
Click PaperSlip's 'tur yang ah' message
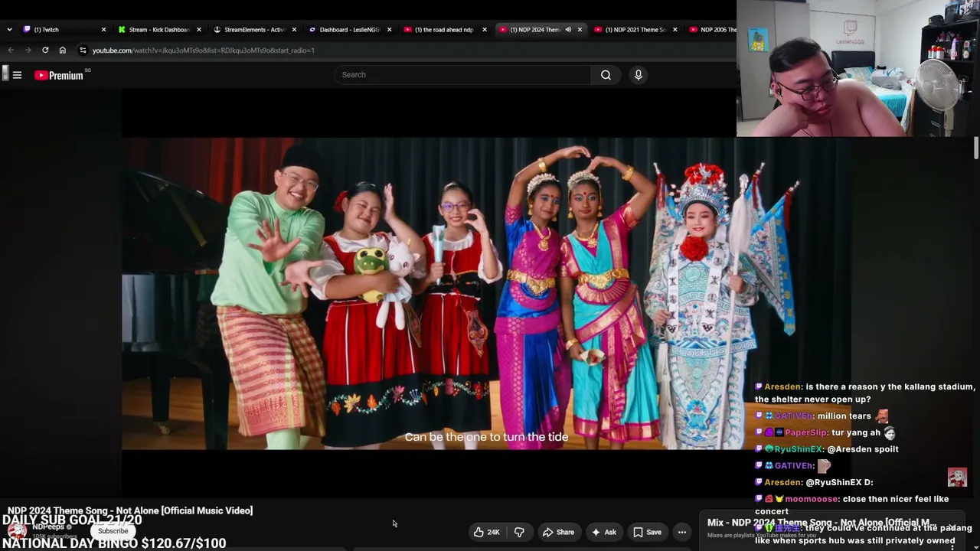coord(825,432)
